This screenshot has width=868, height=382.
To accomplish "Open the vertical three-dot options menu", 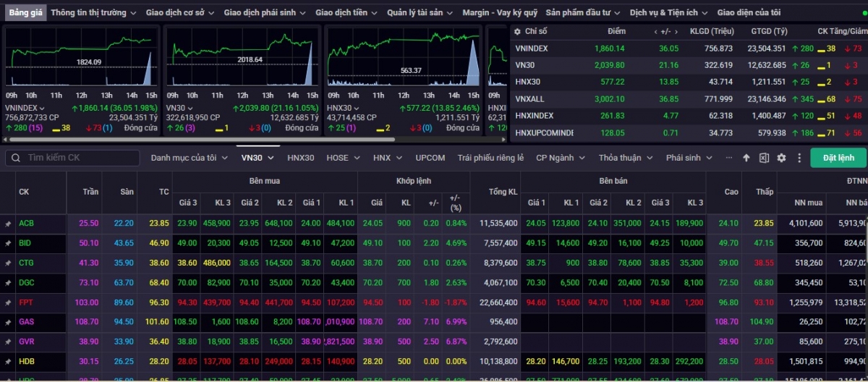I will tap(799, 158).
